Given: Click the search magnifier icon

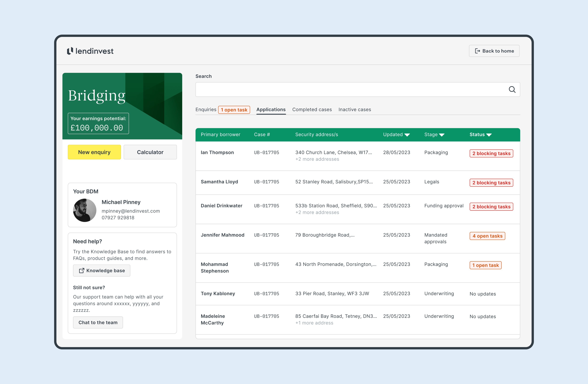Looking at the screenshot, I should pyautogui.click(x=512, y=89).
